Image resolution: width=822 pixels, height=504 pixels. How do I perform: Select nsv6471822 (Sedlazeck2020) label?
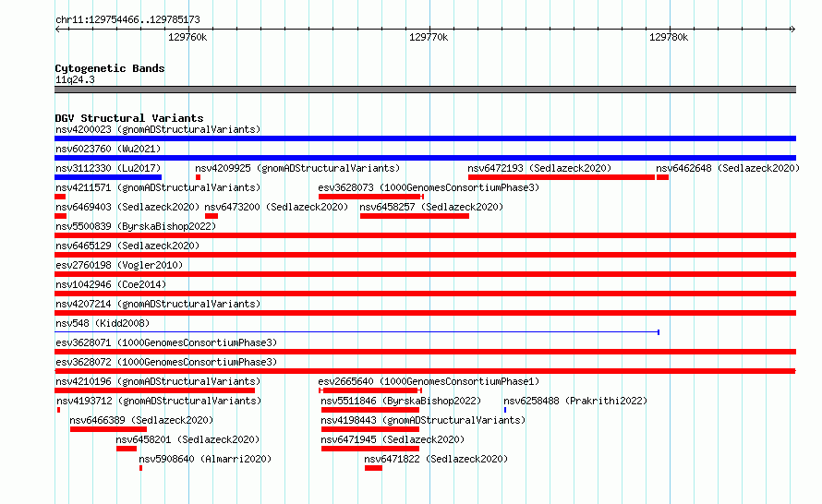coord(436,459)
